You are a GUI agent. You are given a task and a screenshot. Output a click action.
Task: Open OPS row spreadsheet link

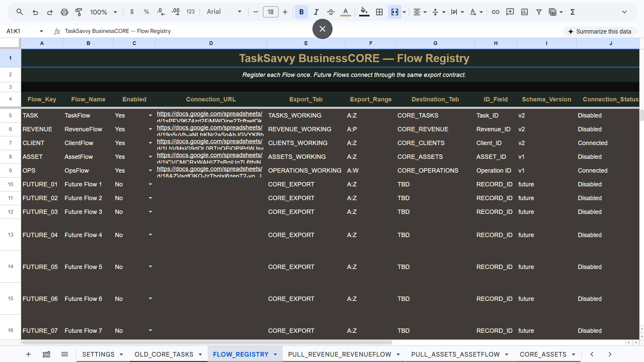(210, 169)
